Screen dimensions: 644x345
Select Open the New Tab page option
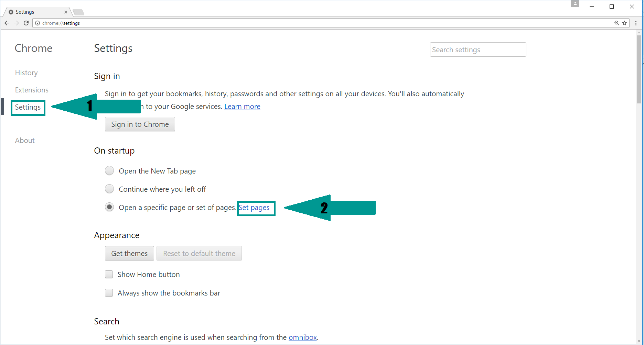click(109, 171)
